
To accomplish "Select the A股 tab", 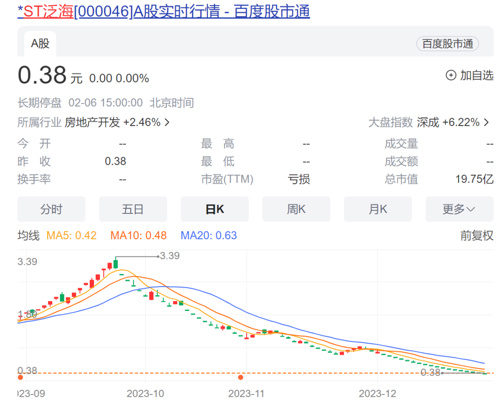I will click(x=40, y=44).
